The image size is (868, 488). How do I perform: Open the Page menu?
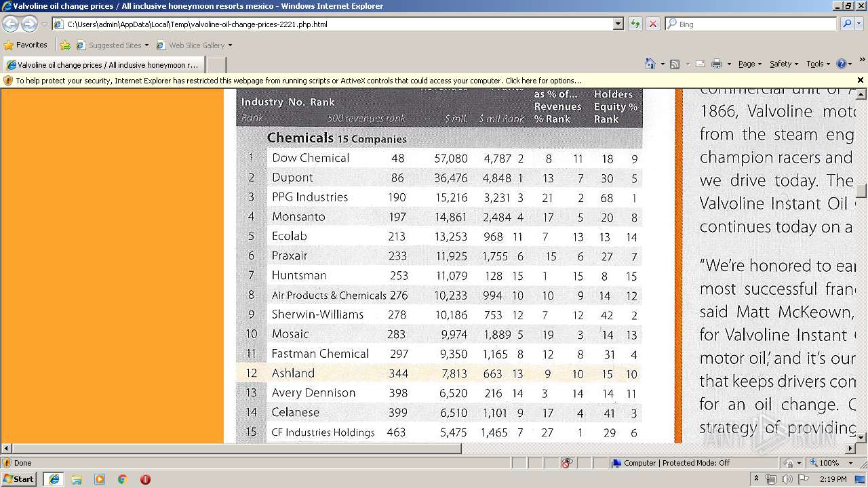[749, 64]
